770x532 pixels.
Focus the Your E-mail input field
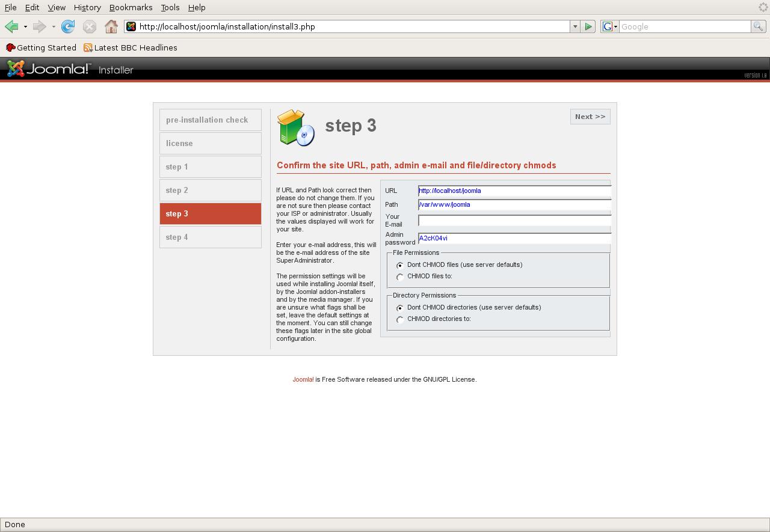pos(514,221)
